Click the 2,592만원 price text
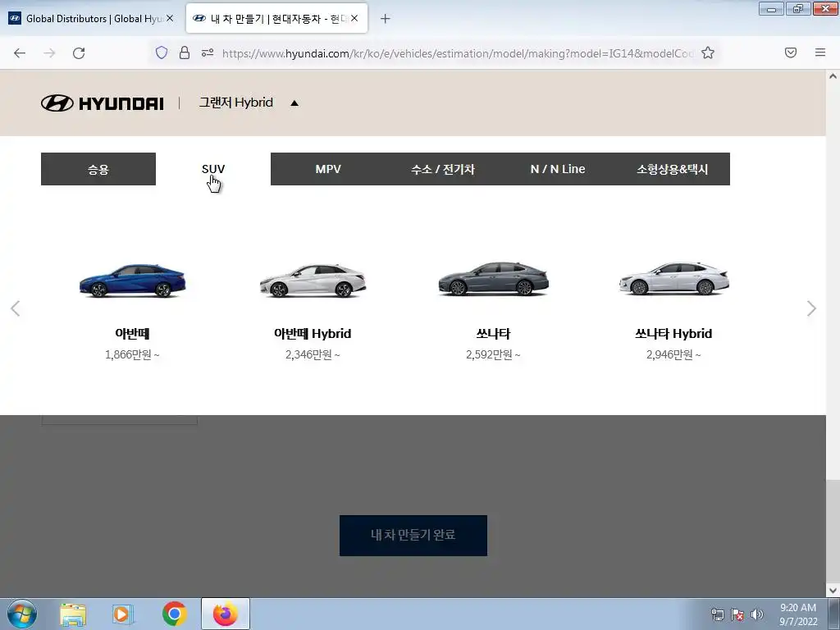840x630 pixels. click(x=493, y=354)
